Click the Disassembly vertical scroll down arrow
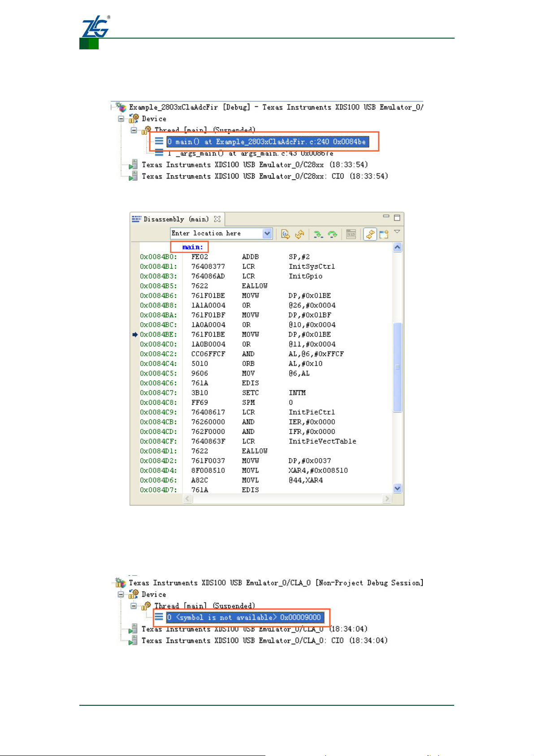534x756 pixels. click(397, 488)
